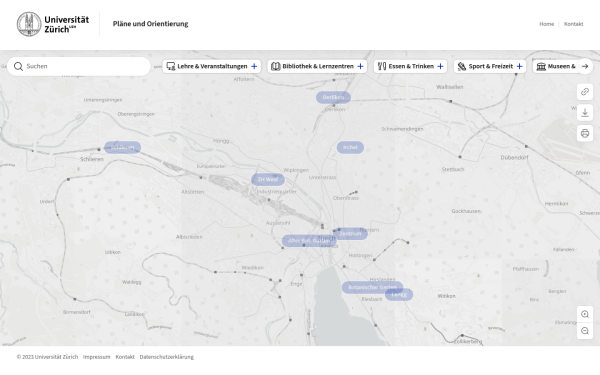Select the Irchel campus marker
The image size is (600, 375).
tap(350, 148)
